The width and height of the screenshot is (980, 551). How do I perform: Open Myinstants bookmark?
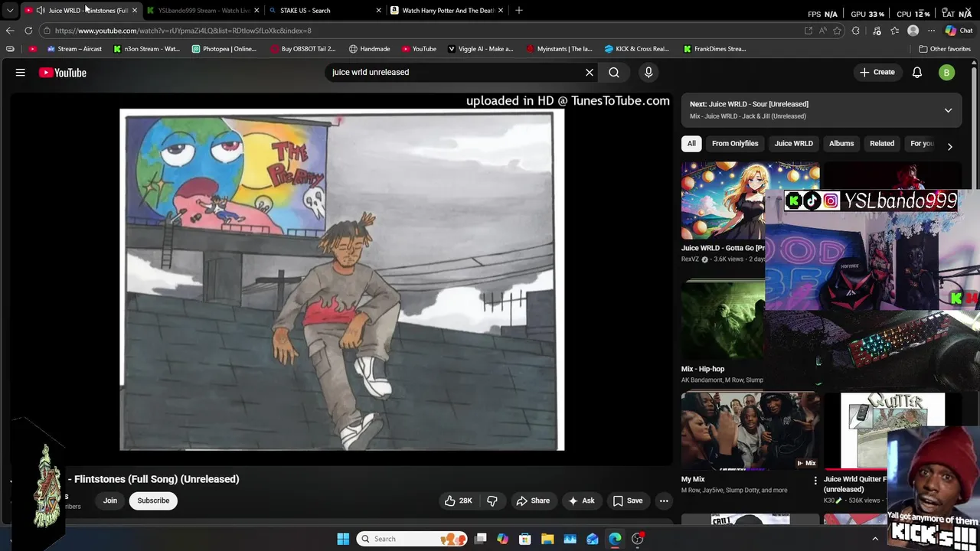coord(560,49)
